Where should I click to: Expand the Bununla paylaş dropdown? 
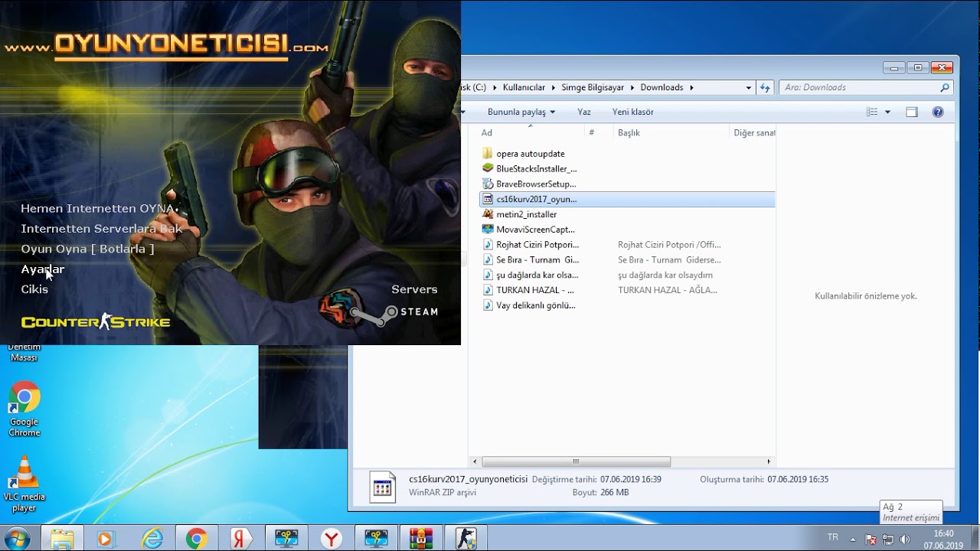(552, 112)
